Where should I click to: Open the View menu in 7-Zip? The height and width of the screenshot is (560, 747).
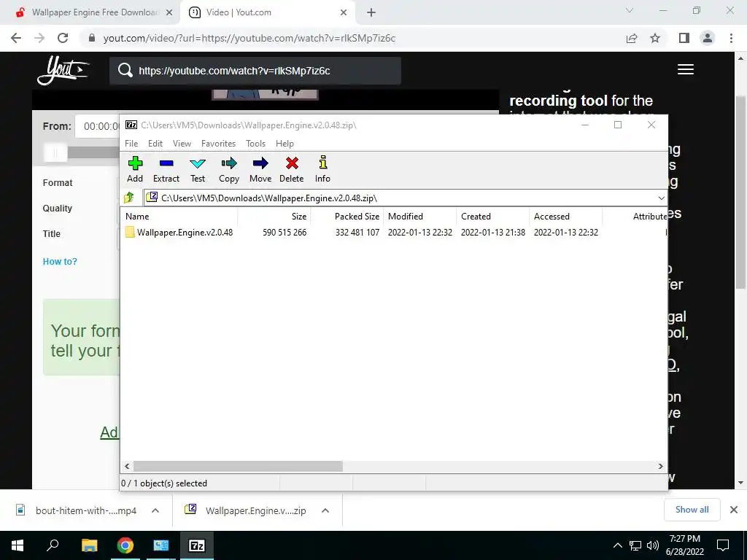click(182, 144)
